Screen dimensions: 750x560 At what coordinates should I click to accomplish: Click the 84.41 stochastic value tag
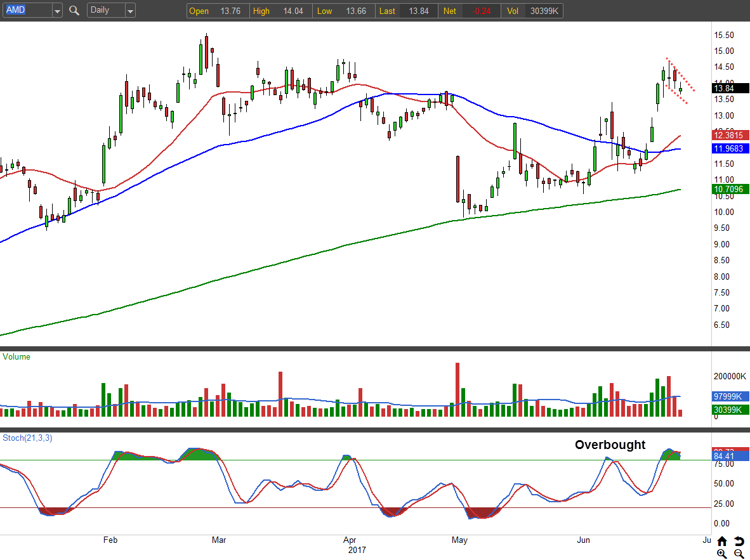click(730, 455)
